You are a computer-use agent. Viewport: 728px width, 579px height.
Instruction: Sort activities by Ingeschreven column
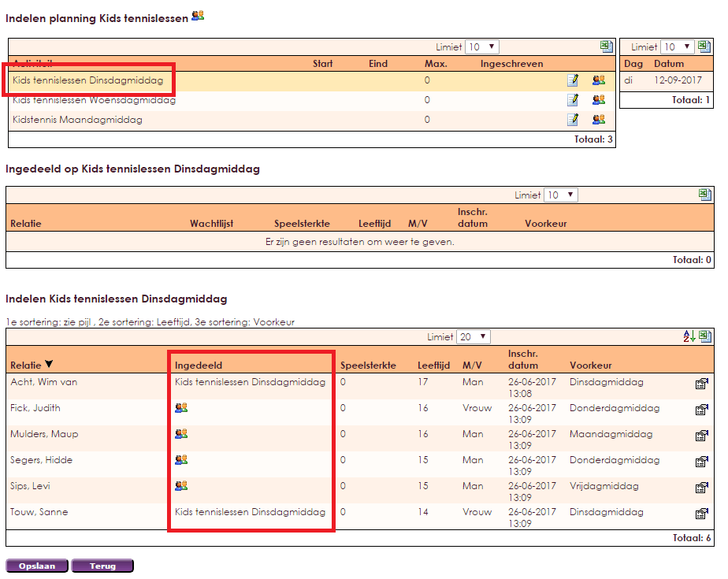click(x=511, y=64)
